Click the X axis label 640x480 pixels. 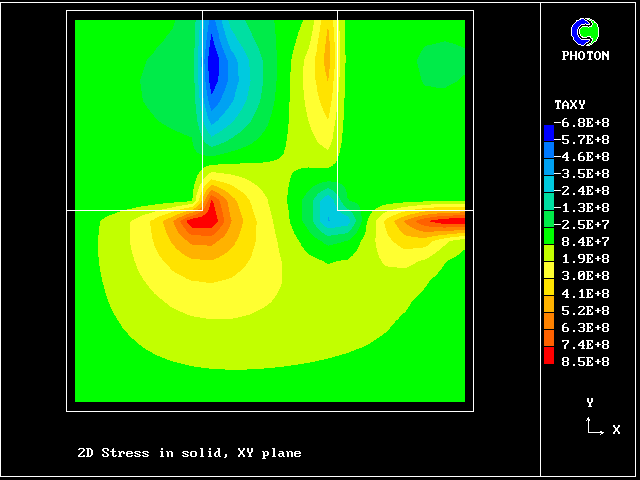click(616, 430)
